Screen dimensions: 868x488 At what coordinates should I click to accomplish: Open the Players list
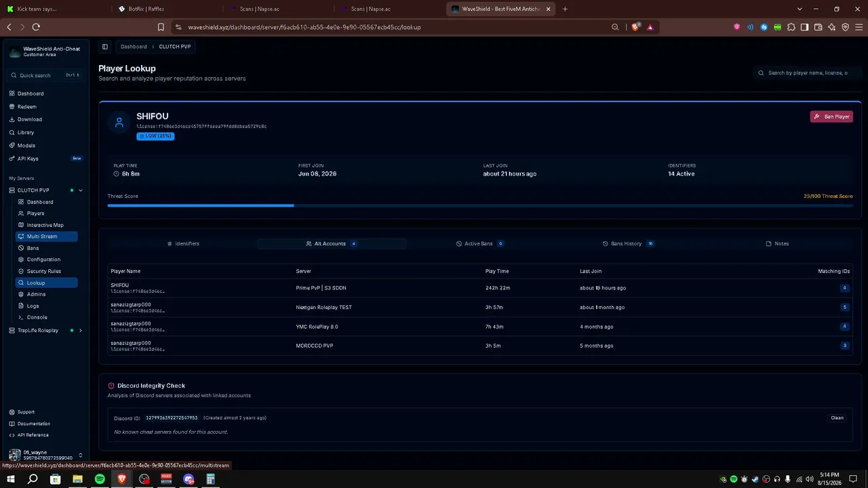click(35, 213)
